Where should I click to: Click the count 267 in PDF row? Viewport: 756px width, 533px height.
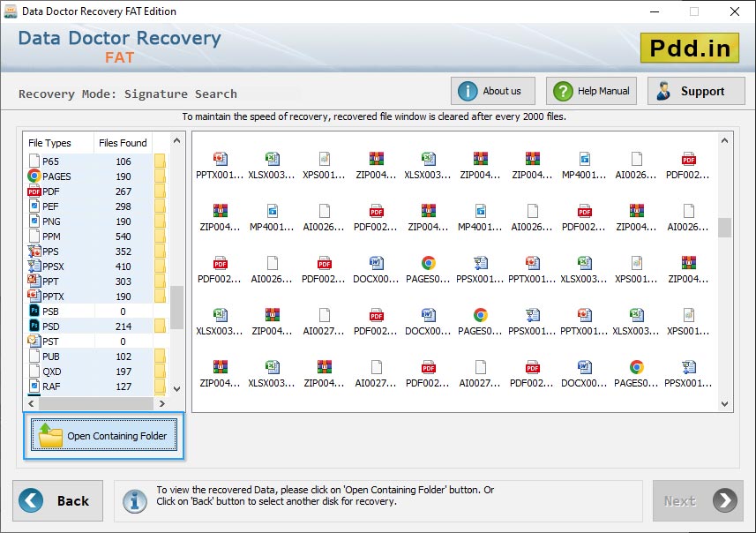coord(123,191)
